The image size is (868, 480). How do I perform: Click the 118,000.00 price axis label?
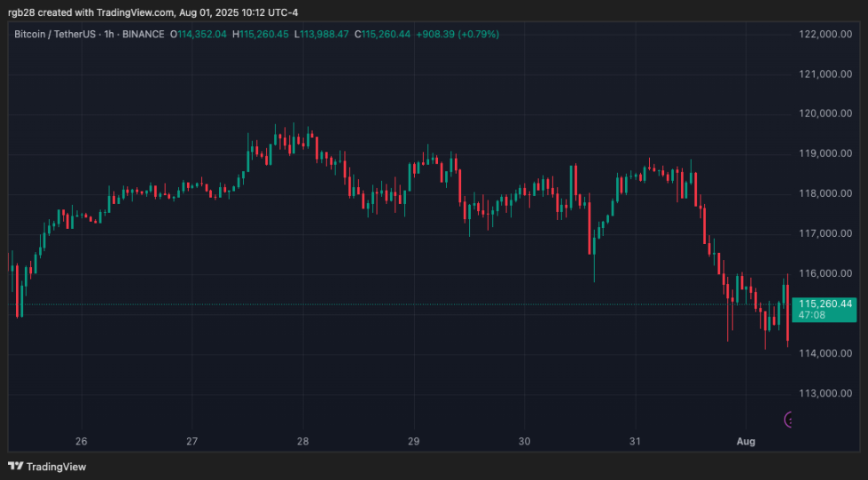coord(825,193)
